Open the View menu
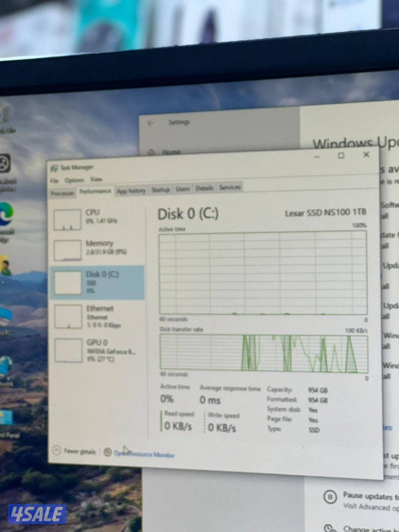 point(95,179)
